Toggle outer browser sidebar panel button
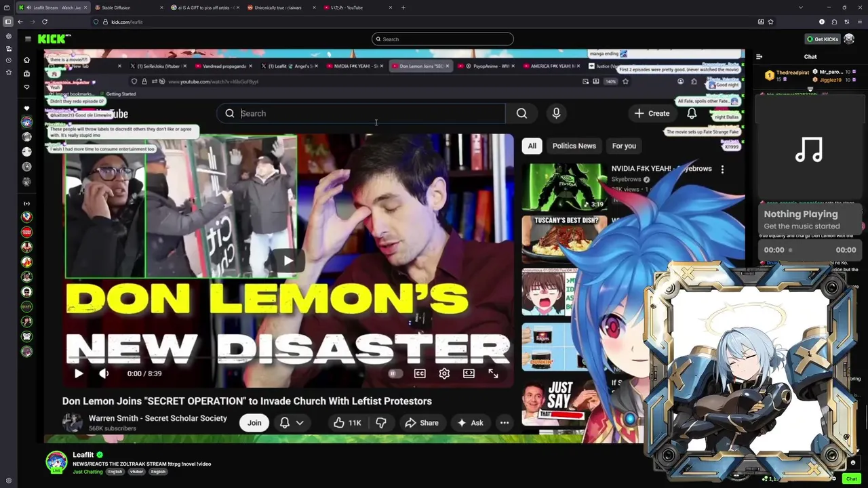The width and height of the screenshot is (868, 488). point(8,22)
